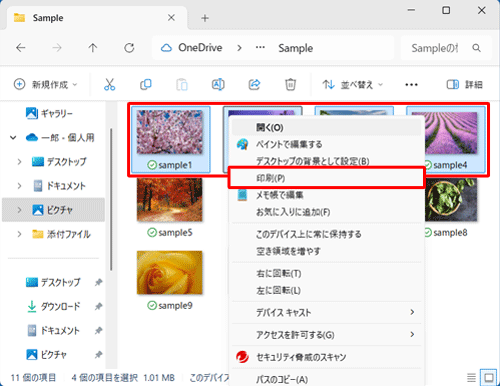Open the collapsed path ellipsis in address bar
This screenshot has width=500, height=386.
pos(260,47)
